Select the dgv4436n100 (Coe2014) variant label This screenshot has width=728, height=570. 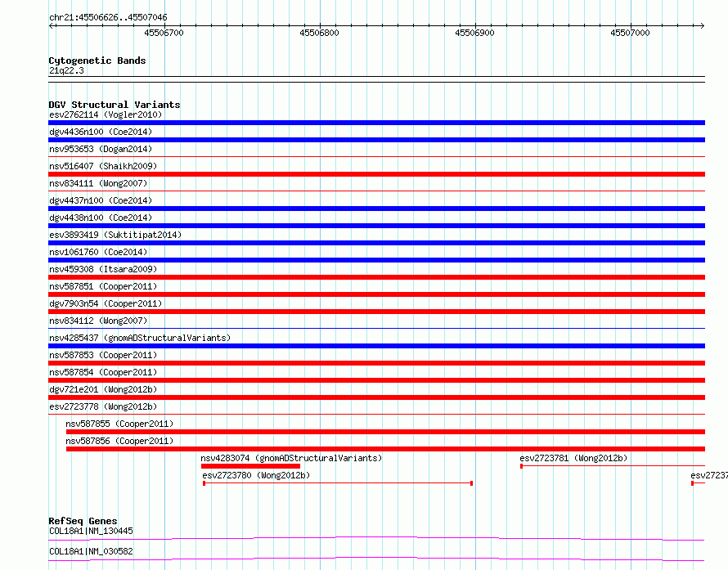[x=101, y=132]
